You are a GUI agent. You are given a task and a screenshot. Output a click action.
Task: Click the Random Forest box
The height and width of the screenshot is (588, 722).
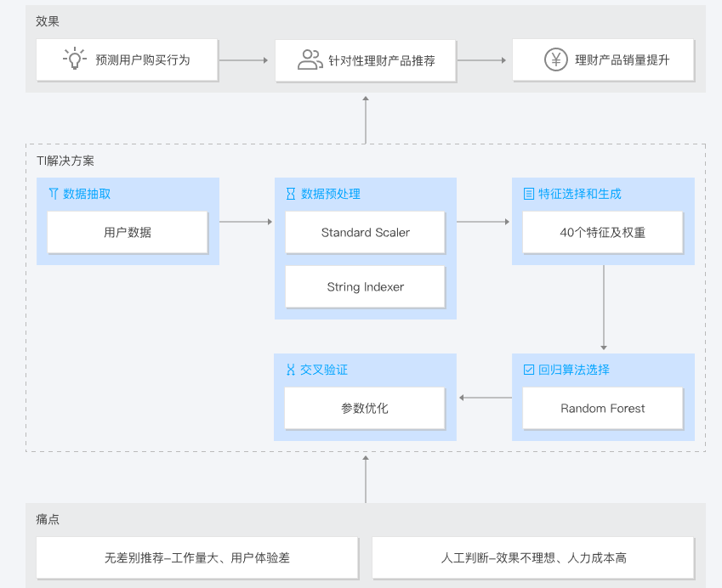click(603, 408)
